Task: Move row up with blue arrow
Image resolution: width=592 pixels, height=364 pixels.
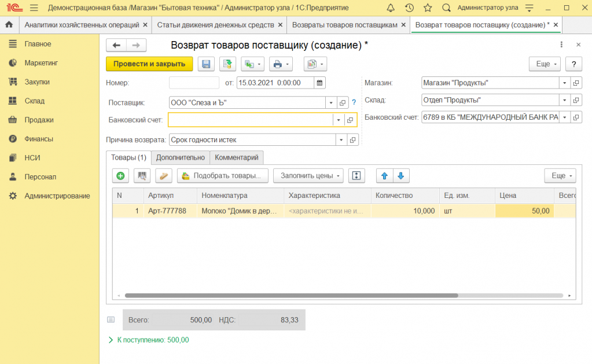Action: 383,175
